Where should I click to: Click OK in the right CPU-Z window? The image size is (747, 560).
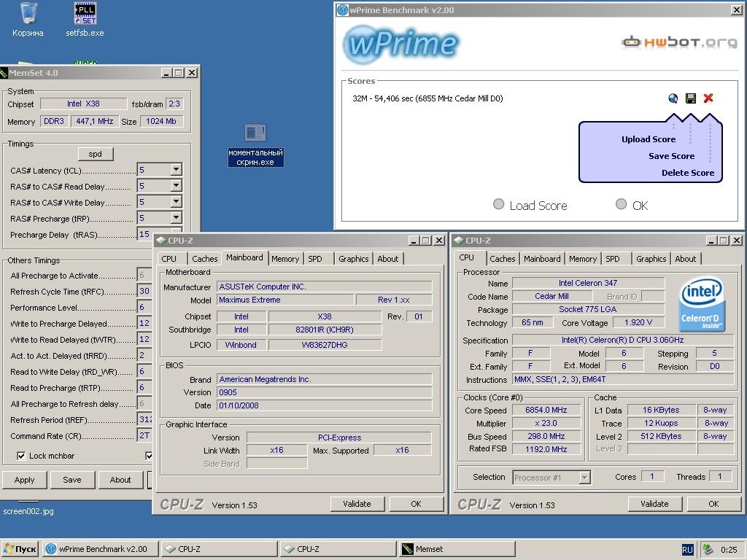pos(713,504)
